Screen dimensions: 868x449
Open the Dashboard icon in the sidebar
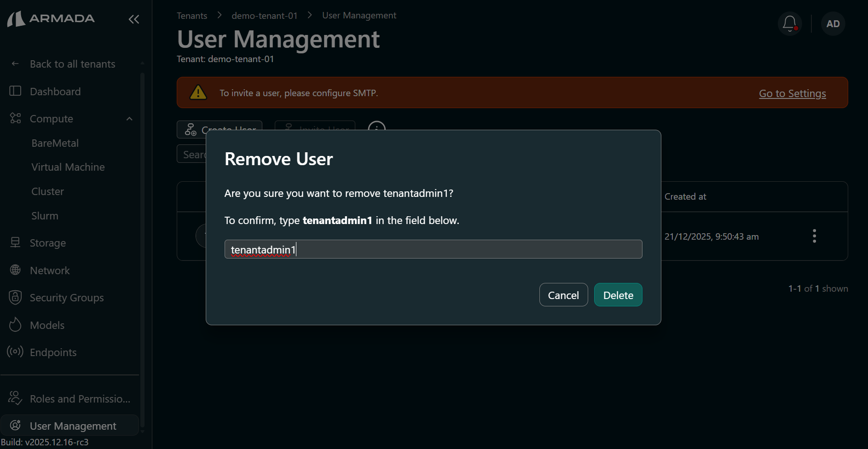tap(15, 91)
